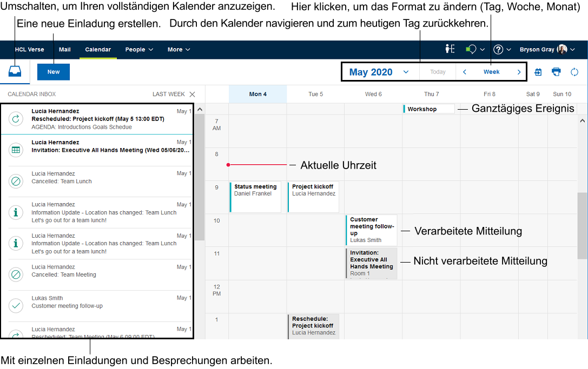Change the Week view format
Screen dimensions: 588x369
point(491,72)
